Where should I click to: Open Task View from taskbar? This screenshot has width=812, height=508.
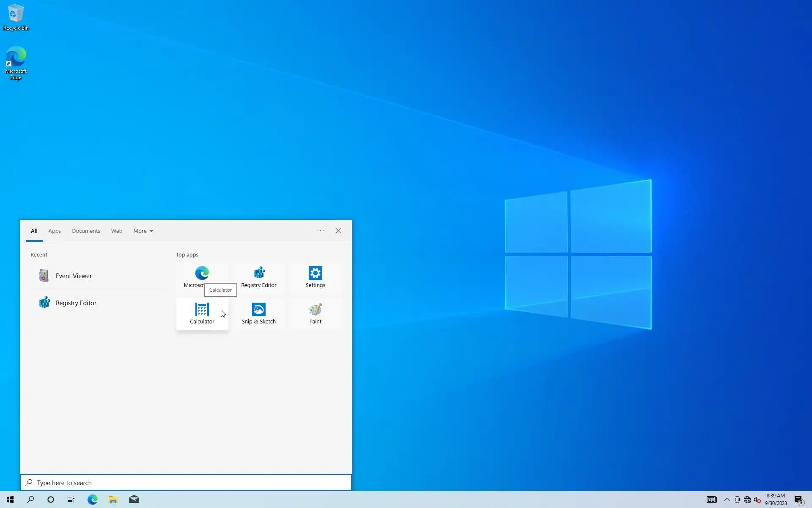[x=71, y=500]
